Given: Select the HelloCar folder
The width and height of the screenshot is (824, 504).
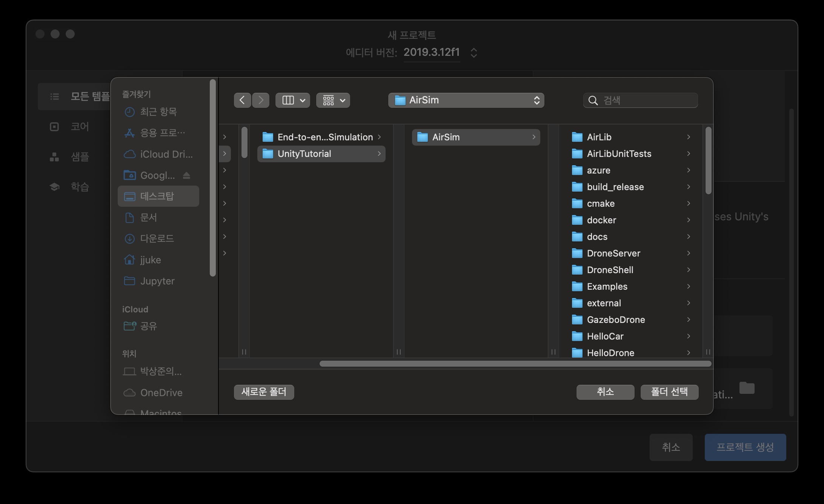Looking at the screenshot, I should pyautogui.click(x=631, y=337).
